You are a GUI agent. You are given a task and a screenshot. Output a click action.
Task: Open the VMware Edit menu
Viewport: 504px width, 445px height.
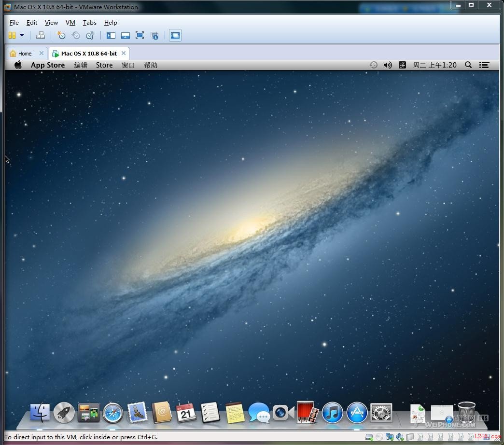point(32,23)
